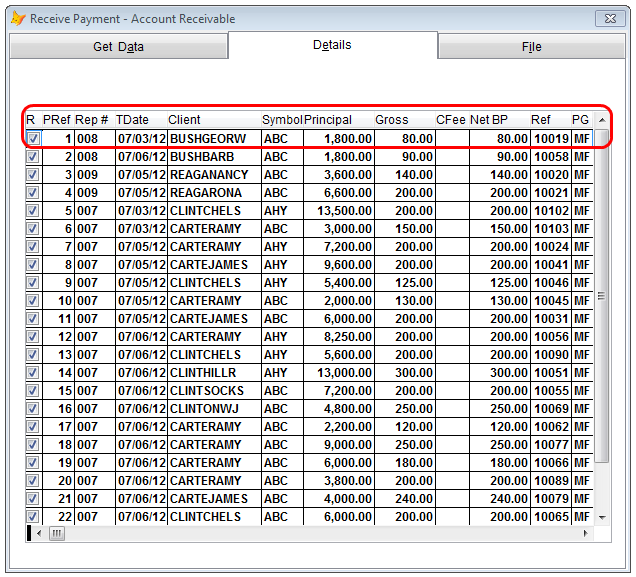Image resolution: width=636 pixels, height=577 pixels.
Task: Select the BUSHBARB client cell
Action: point(214,157)
